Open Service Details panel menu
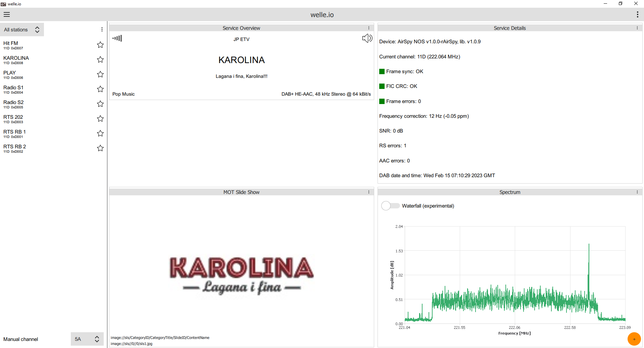The height and width of the screenshot is (348, 644). [x=637, y=28]
